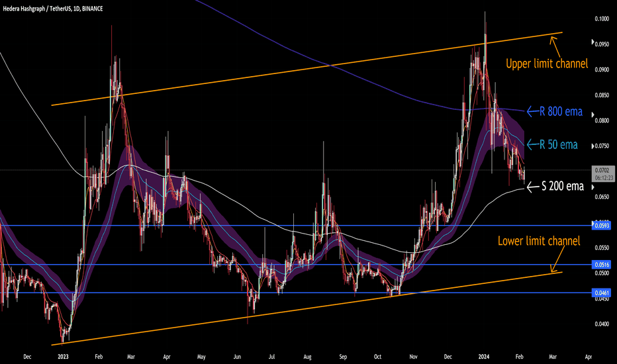Image resolution: width=617 pixels, height=364 pixels.
Task: Select the 0.0516 horizontal line price label
Action: pos(602,265)
